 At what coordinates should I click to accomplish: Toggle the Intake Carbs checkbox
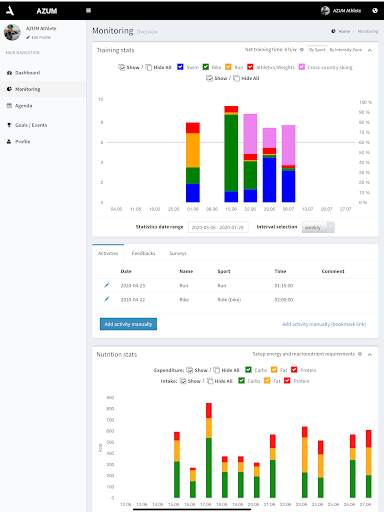click(x=242, y=380)
